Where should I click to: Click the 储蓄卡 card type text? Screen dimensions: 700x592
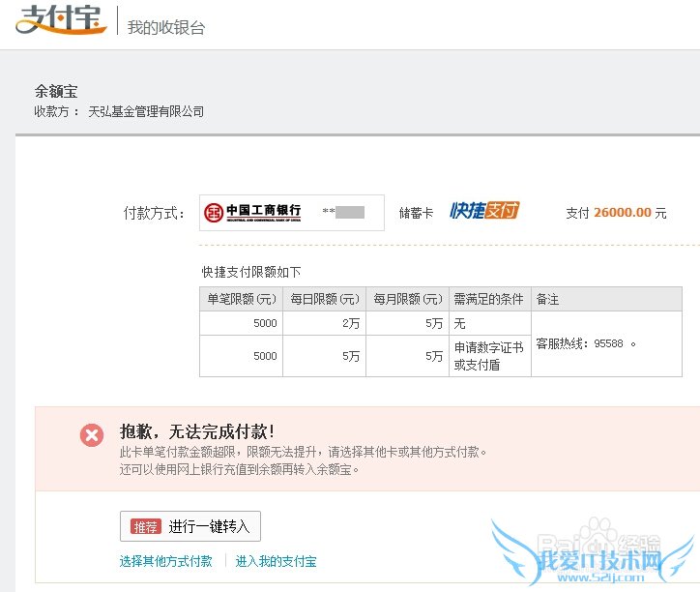[416, 213]
